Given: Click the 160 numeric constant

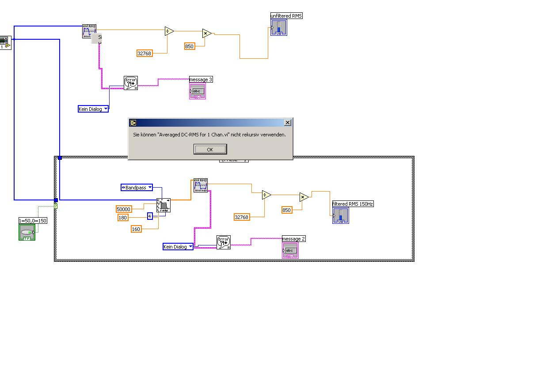Looking at the screenshot, I should 136,229.
